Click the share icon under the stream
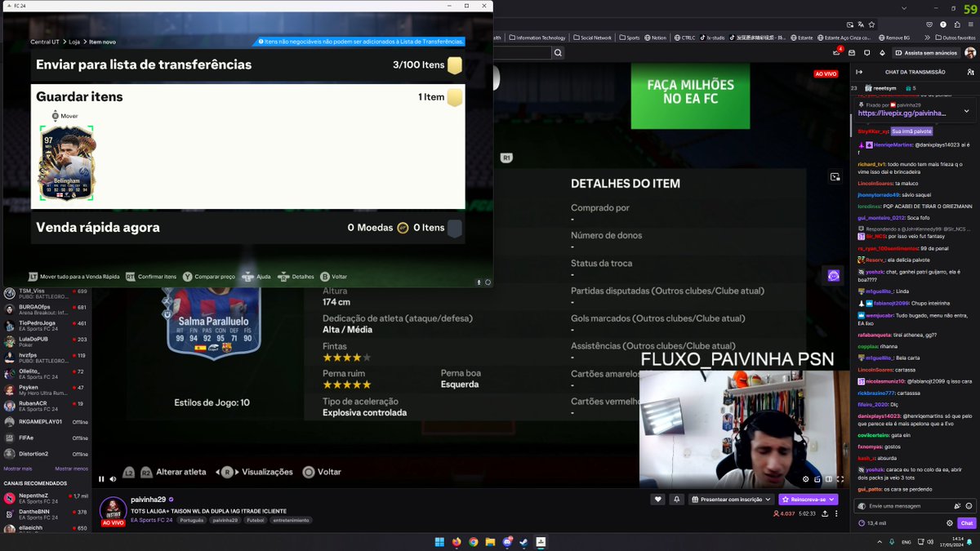Image resolution: width=980 pixels, height=551 pixels. [x=825, y=514]
